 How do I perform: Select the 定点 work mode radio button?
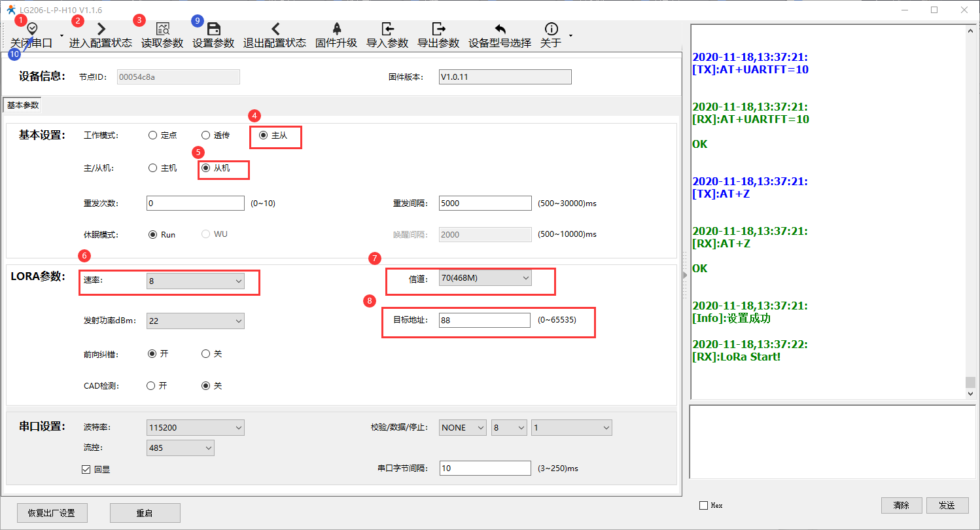pos(153,135)
